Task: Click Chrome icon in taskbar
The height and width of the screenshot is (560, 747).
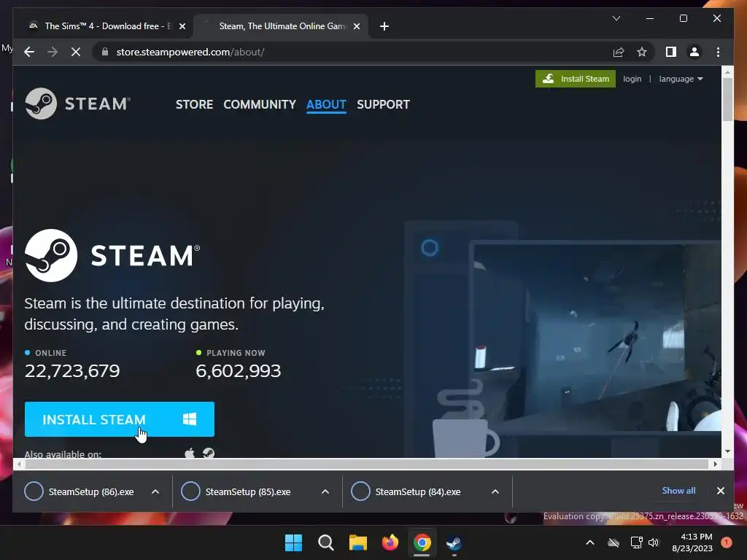Action: (x=422, y=542)
